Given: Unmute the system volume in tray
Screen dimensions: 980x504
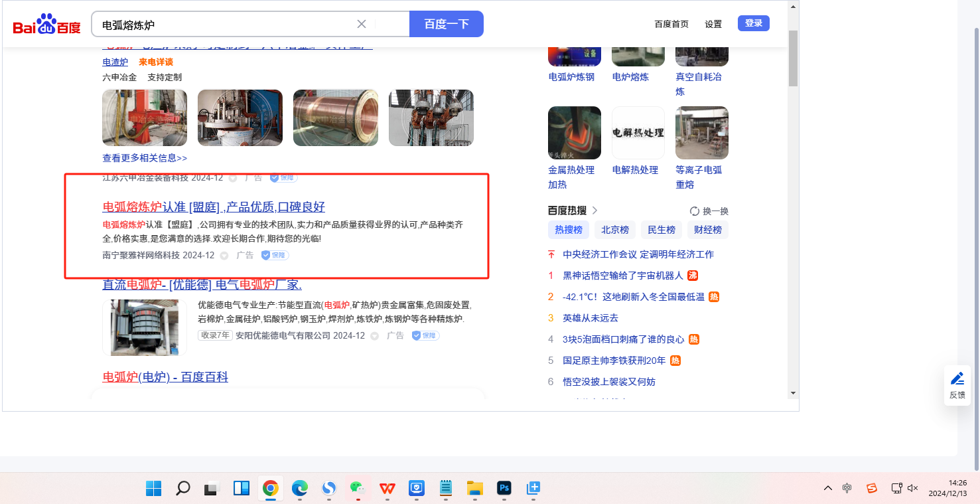Looking at the screenshot, I should 912,488.
